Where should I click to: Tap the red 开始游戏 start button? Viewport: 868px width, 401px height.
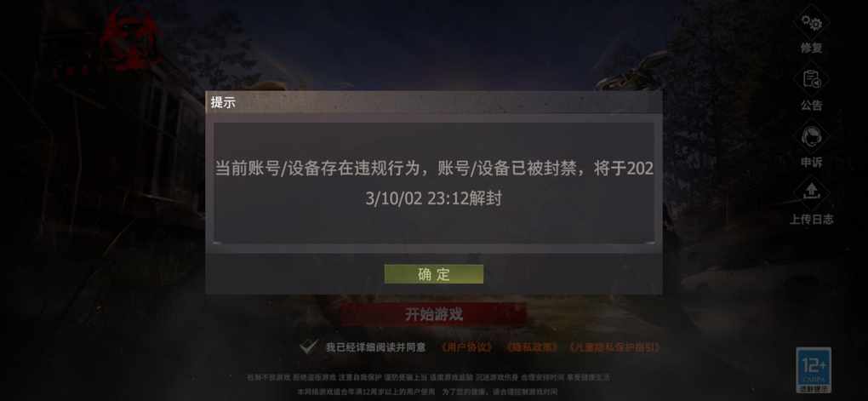[x=433, y=315]
